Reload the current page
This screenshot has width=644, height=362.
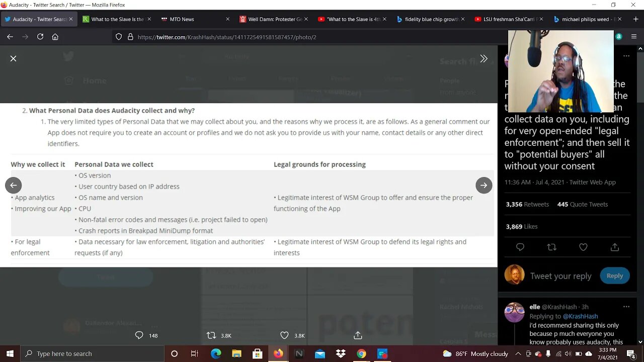(x=40, y=37)
